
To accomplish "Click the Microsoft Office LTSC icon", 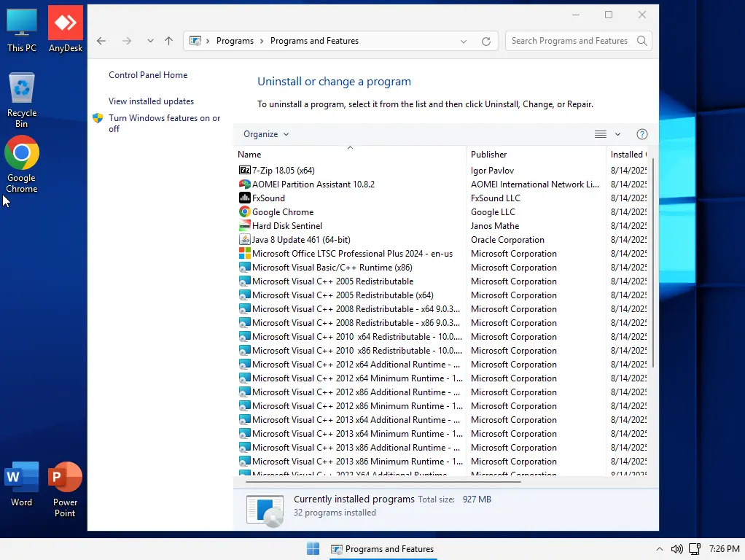I will (x=245, y=253).
